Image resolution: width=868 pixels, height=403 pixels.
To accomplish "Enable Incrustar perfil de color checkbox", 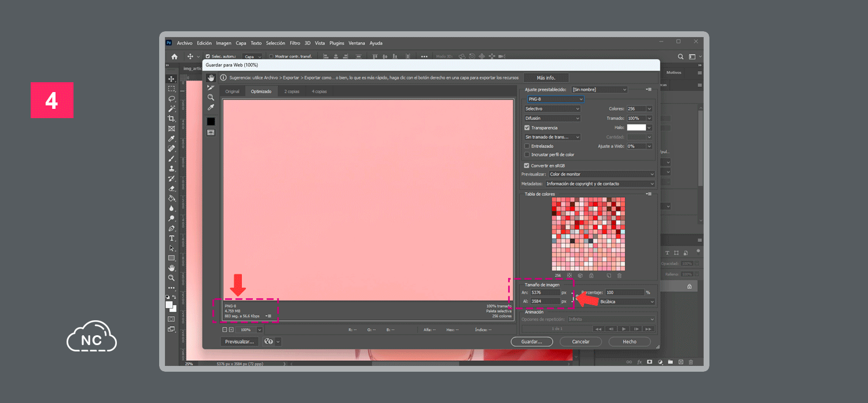I will 527,155.
